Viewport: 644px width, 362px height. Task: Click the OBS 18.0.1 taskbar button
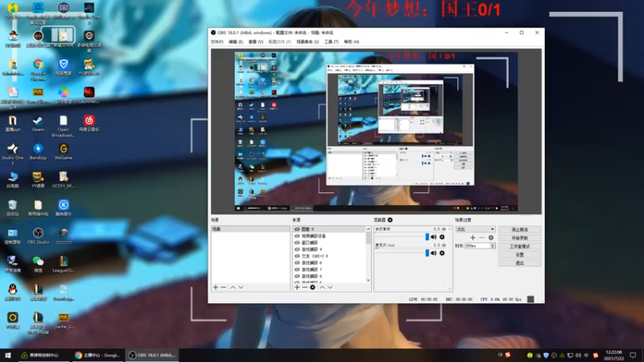[151, 355]
